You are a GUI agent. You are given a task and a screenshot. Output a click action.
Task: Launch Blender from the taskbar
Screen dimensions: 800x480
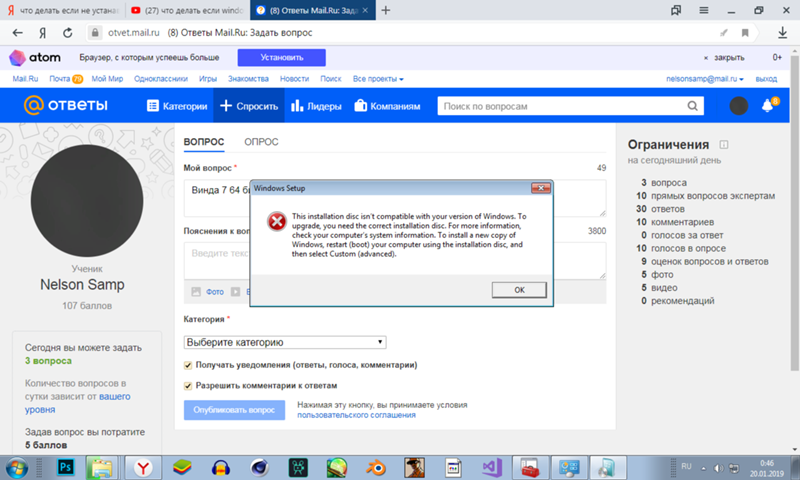coord(376,467)
